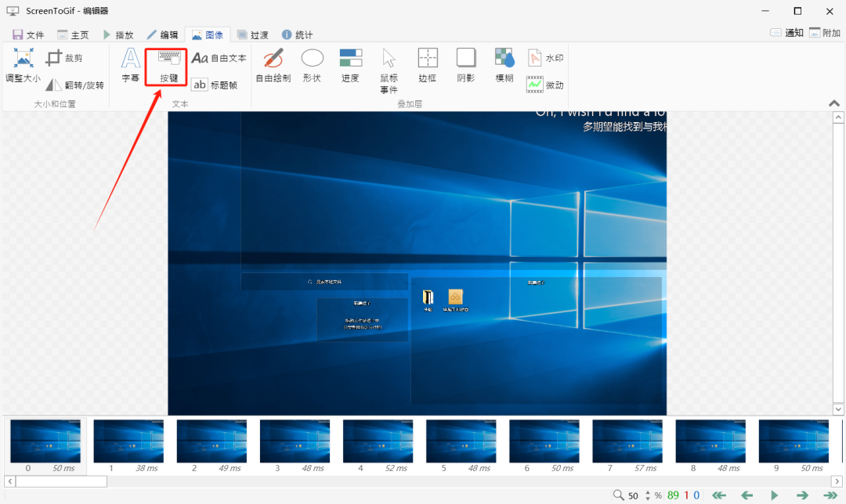
Task: Add a 字幕 caption overlay
Action: 130,66
